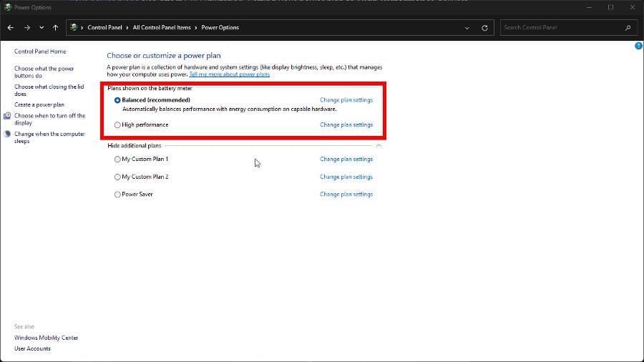Open the recent locations dropdown arrow
644x362 pixels.
(x=42, y=27)
